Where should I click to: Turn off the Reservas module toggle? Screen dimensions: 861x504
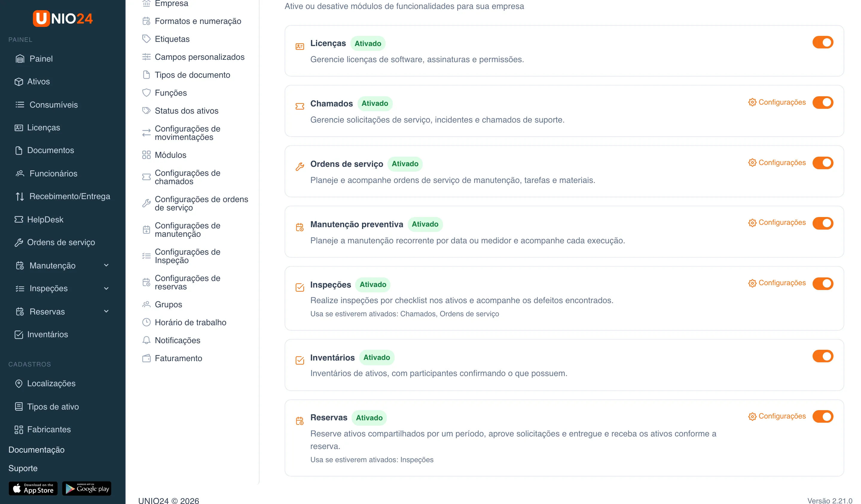pos(823,416)
